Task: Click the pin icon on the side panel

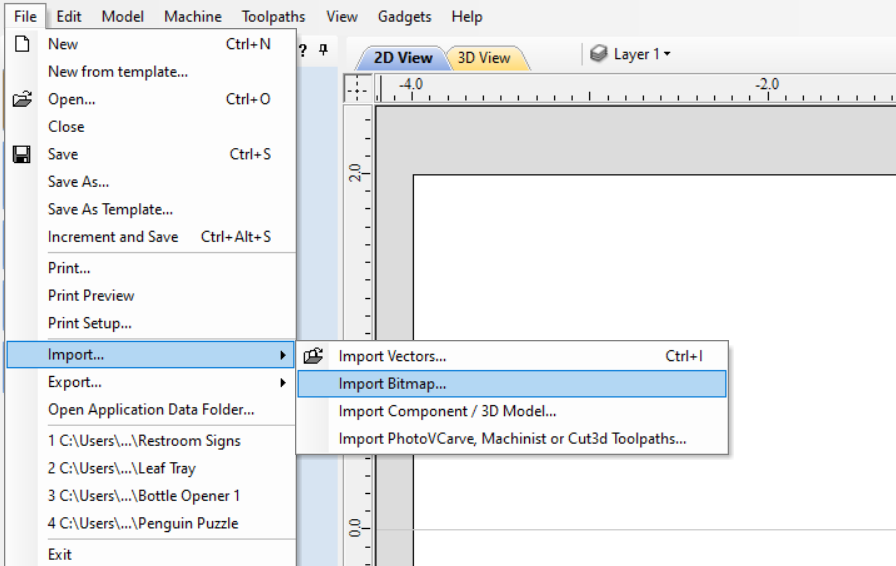Action: [323, 50]
